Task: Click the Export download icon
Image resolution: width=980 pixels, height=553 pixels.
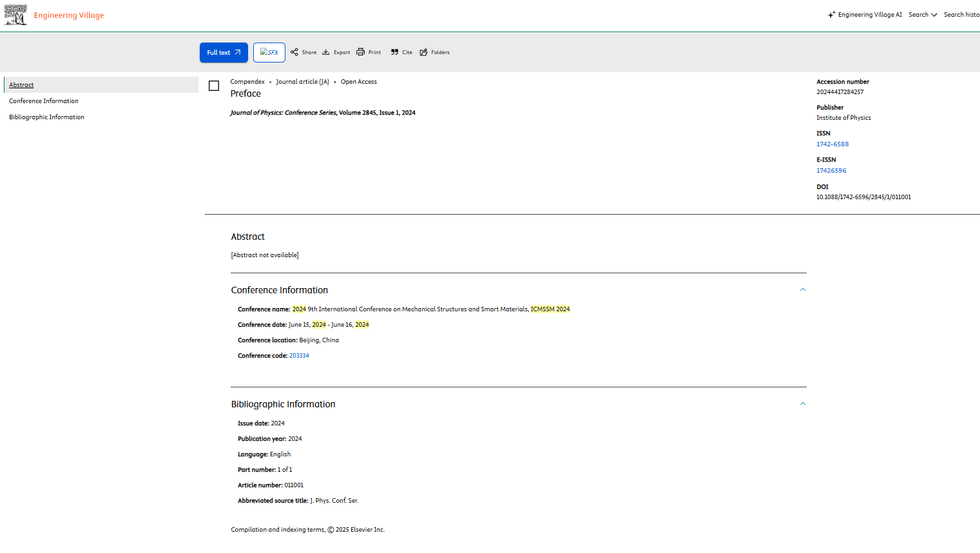Action: tap(326, 52)
